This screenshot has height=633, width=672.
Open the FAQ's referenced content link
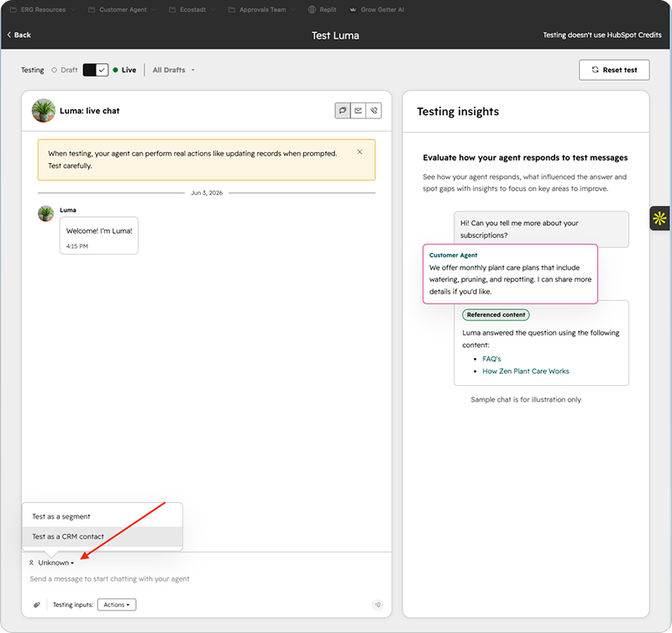click(491, 359)
